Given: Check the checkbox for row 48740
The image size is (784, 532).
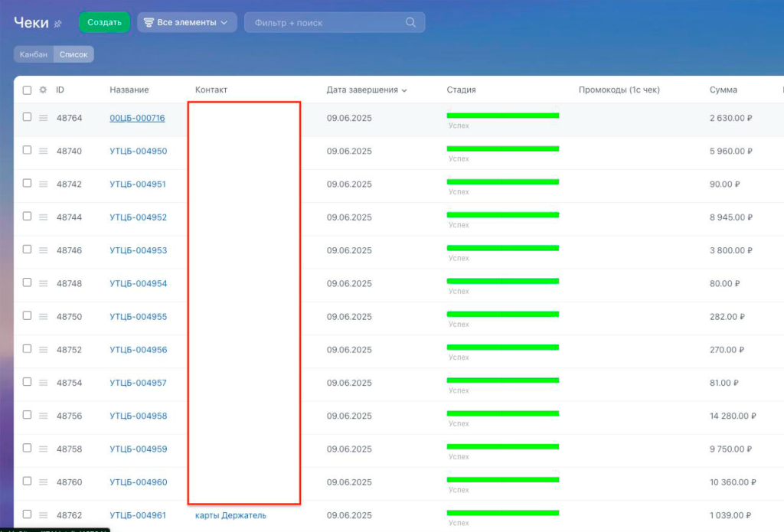Looking at the screenshot, I should [27, 151].
